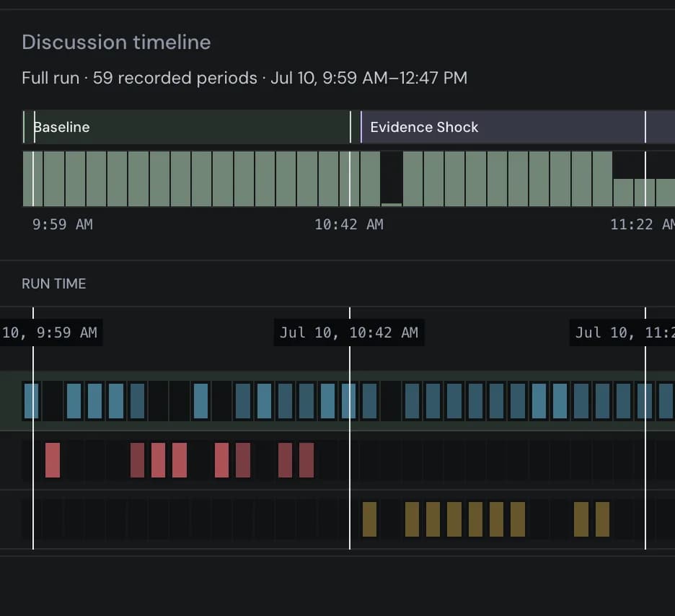Click the "Jul 10, 10:42 AM" time tooltip

click(349, 333)
